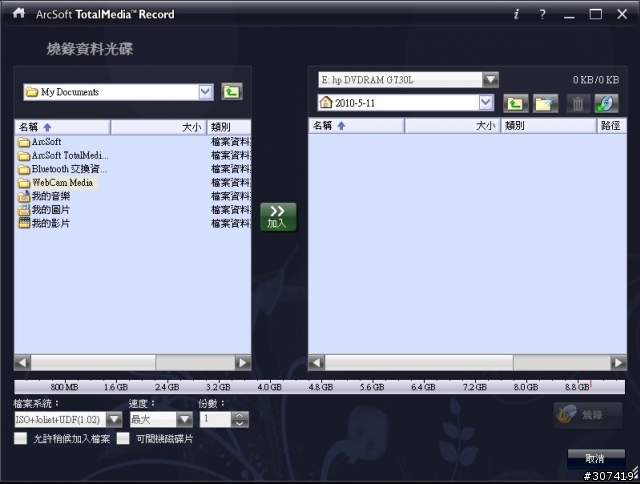Viewport: 640px width, 484px height.
Task: Select the ArcSoft TotalMedia folder
Action: click(63, 155)
